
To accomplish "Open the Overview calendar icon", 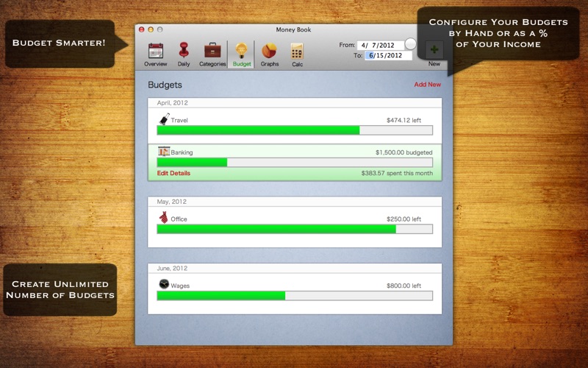I will point(156,51).
